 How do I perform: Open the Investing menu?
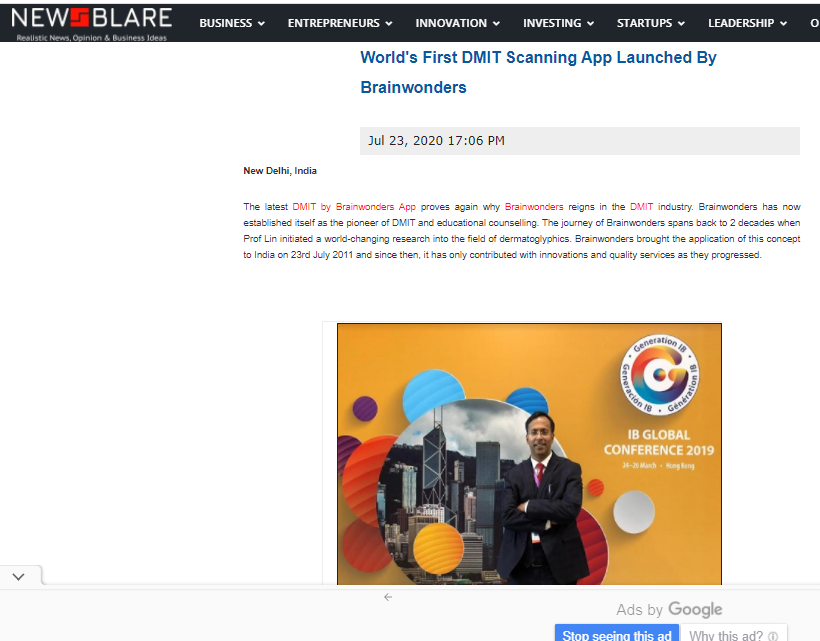click(559, 24)
